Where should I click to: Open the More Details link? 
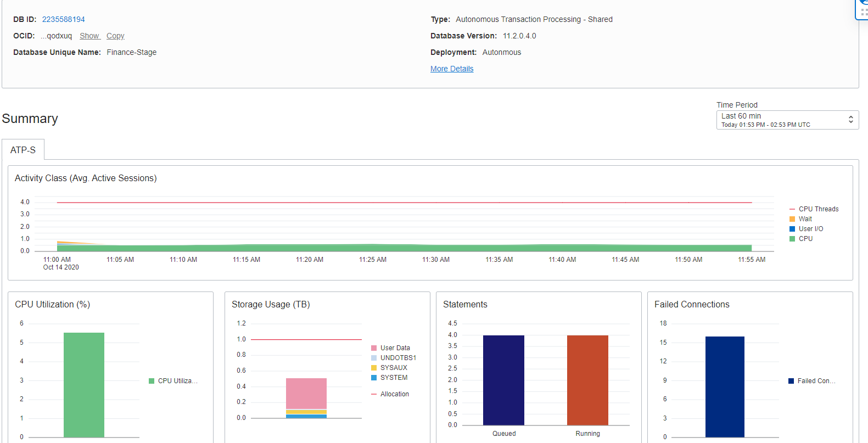coord(451,69)
